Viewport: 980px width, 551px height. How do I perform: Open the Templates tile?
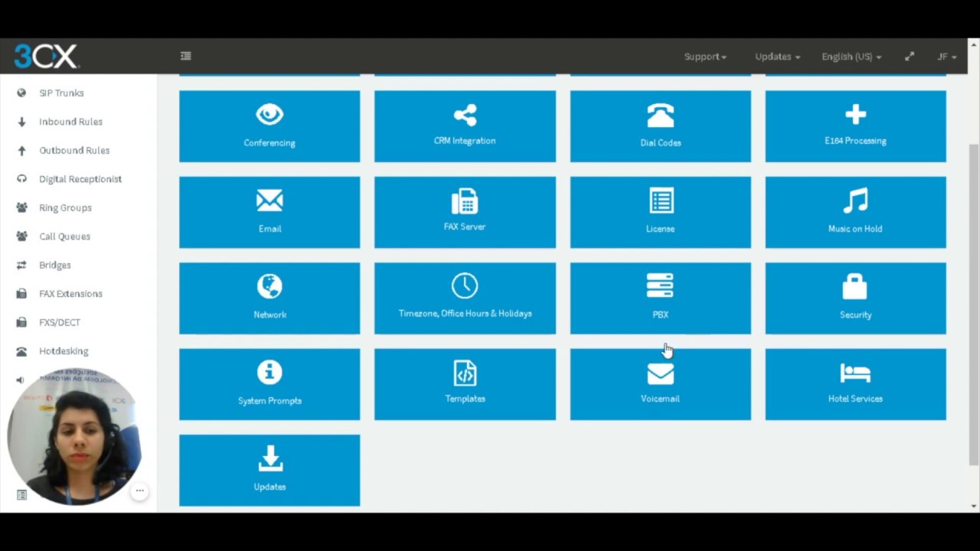[465, 384]
